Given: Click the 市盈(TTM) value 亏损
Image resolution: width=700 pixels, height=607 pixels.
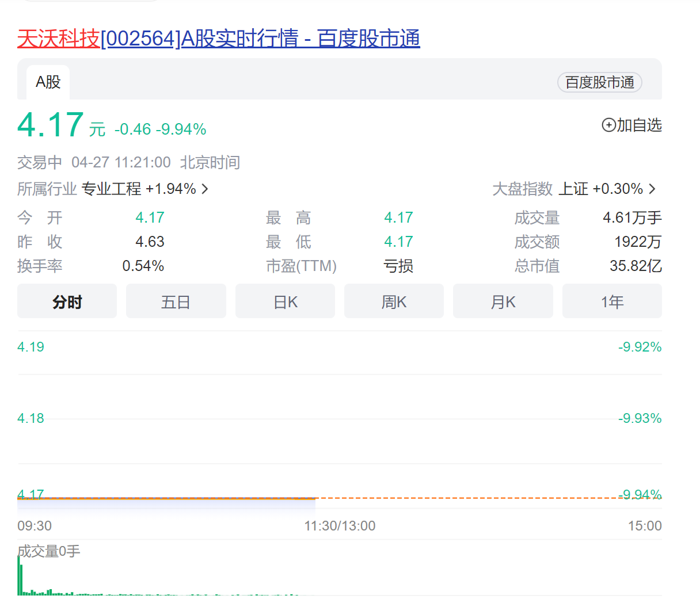Looking at the screenshot, I should click(398, 266).
